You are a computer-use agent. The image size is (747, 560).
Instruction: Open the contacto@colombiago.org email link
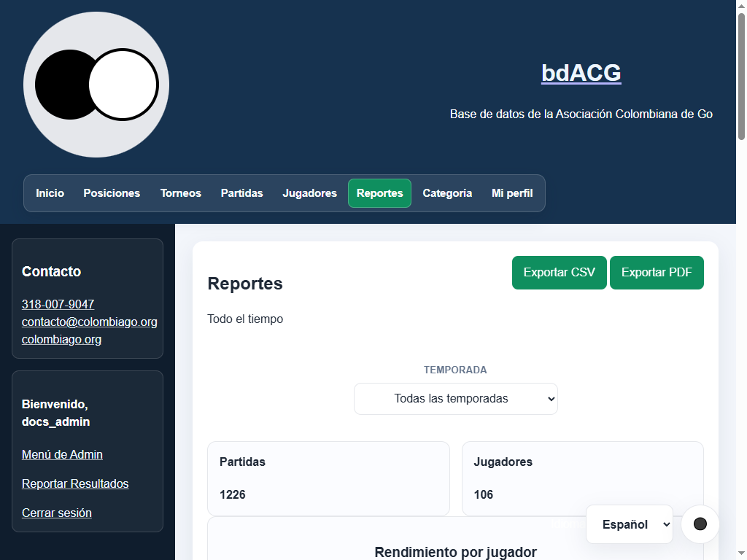(x=90, y=322)
